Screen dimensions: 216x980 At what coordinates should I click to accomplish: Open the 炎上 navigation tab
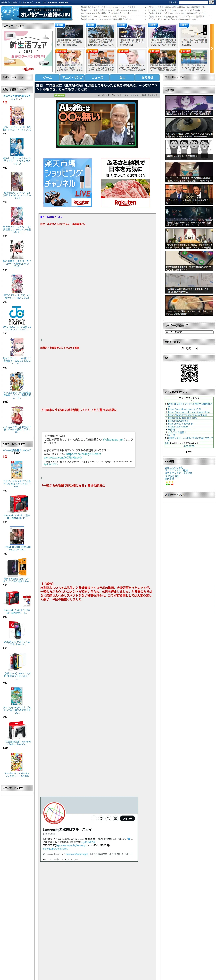click(122, 77)
